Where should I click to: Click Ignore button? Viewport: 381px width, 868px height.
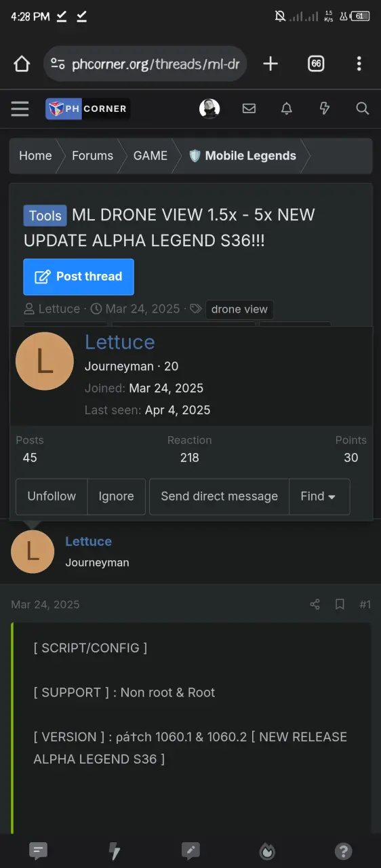click(116, 496)
